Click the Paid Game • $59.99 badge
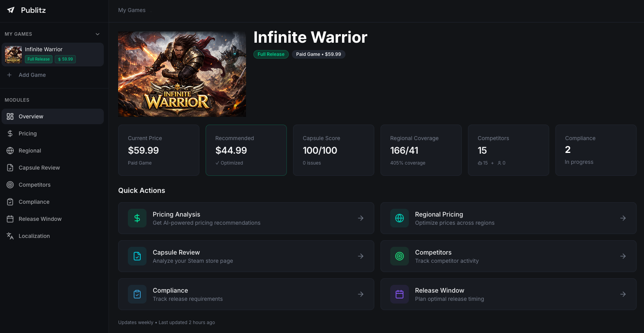Viewport: 644px width, 333px height. pyautogui.click(x=318, y=54)
